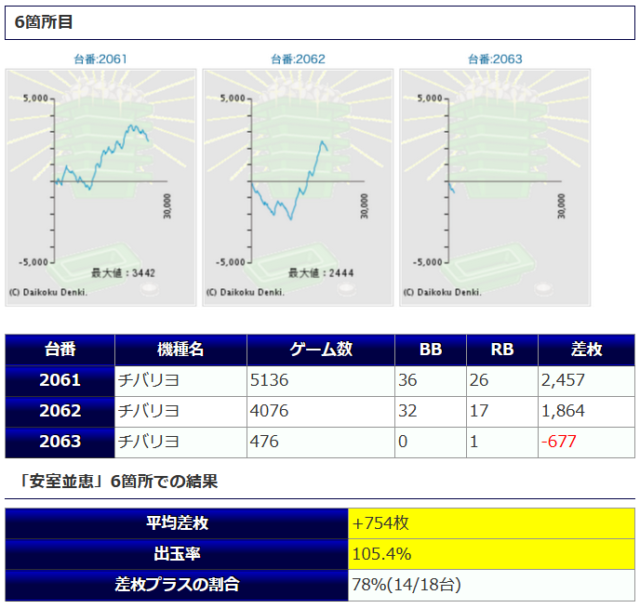Viewport: 640px width, 608px height.
Task: Open the 台番:2061 link above the graph
Action: pyautogui.click(x=100, y=59)
